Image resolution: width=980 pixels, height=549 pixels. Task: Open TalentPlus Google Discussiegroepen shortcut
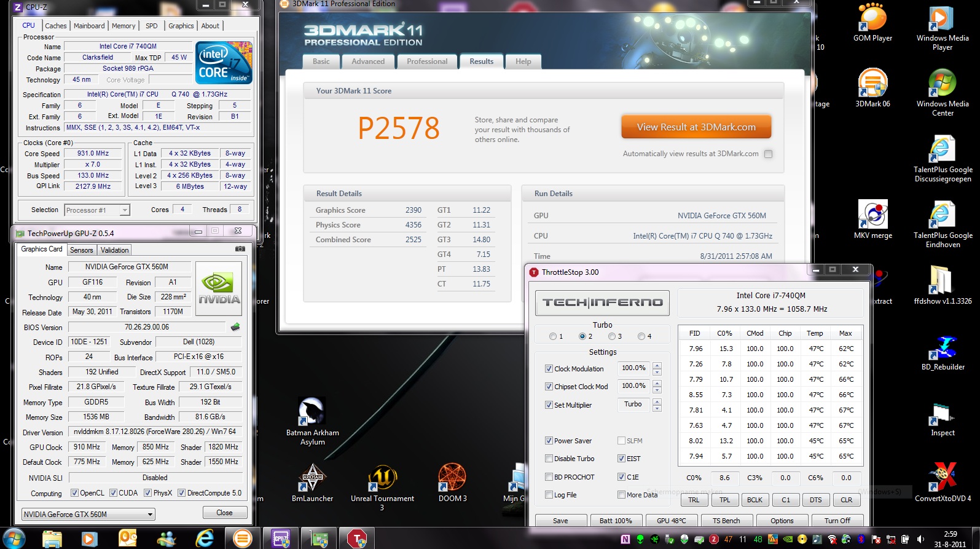pos(943,159)
